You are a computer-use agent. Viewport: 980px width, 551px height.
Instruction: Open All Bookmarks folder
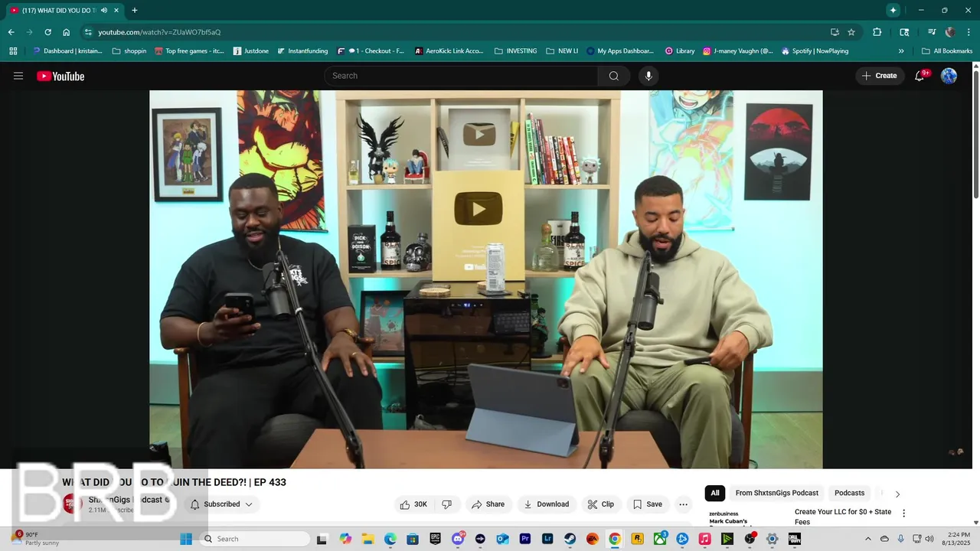[x=947, y=51]
